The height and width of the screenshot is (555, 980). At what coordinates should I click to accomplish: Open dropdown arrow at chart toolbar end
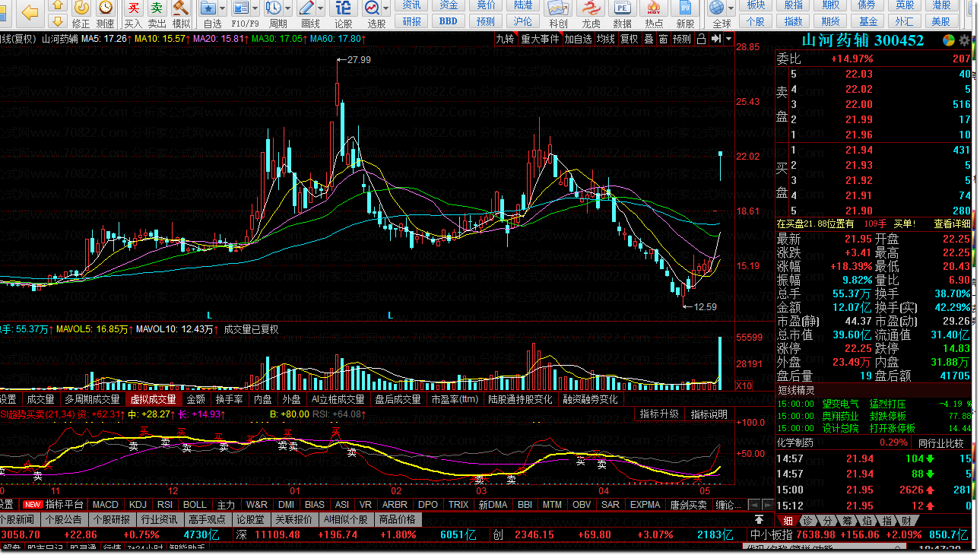(x=729, y=39)
